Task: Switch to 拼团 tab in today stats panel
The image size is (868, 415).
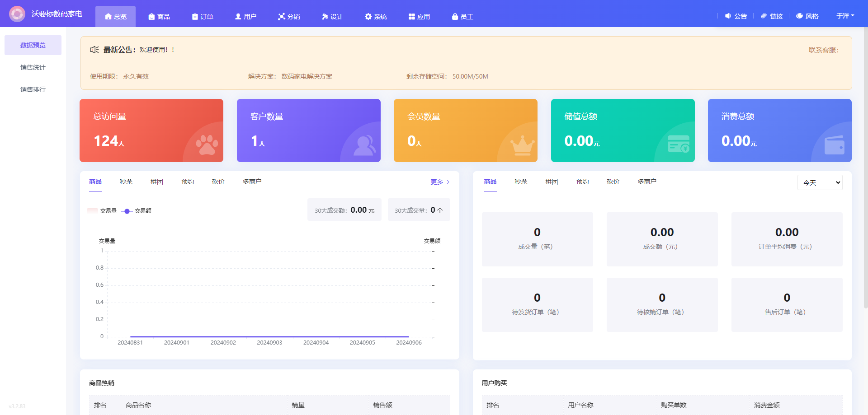Action: click(x=552, y=182)
